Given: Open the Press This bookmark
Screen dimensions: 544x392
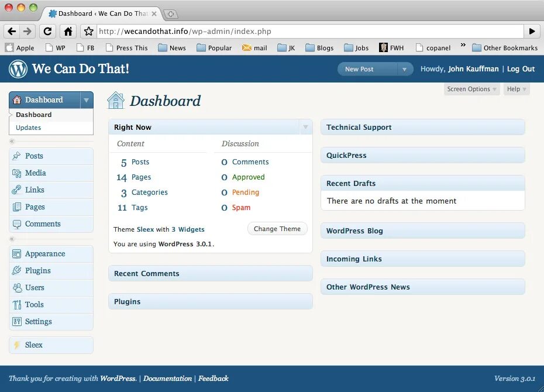Looking at the screenshot, I should pos(127,48).
